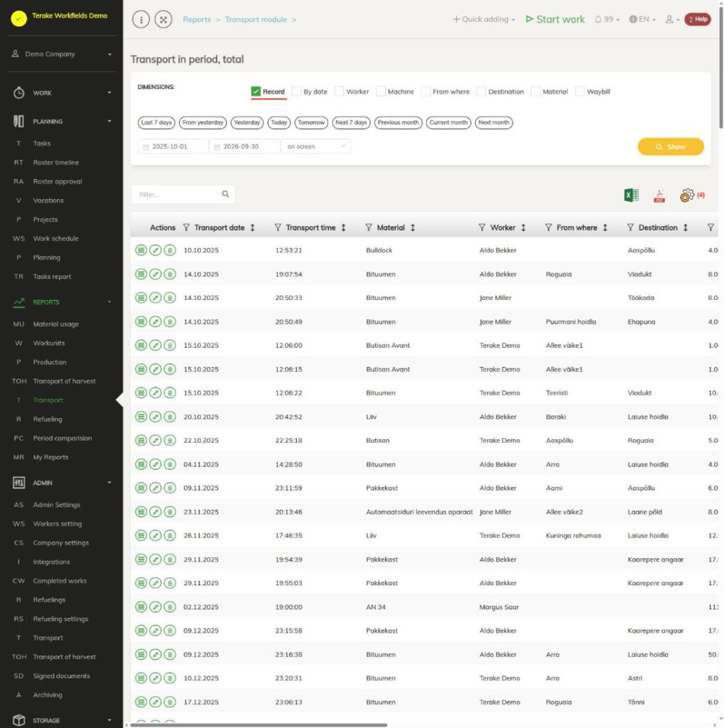
Task: Click Start work
Action: pyautogui.click(x=555, y=19)
